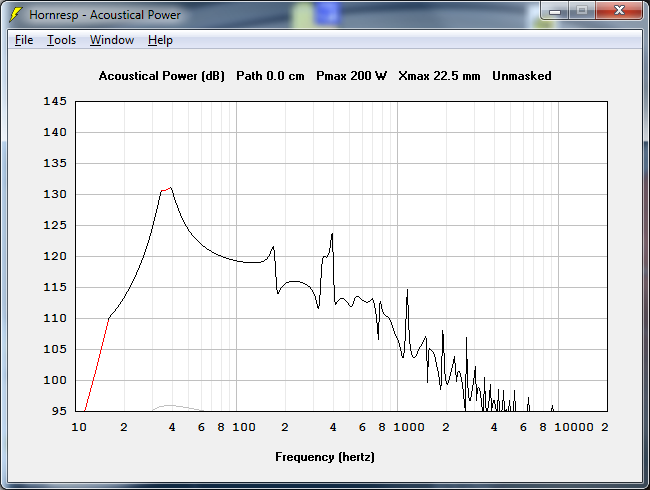Click the 10000 frequency axis label

pos(574,427)
